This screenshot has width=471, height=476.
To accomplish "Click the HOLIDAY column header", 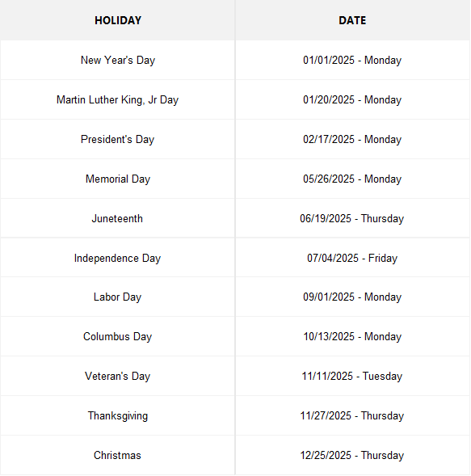I will [118, 20].
